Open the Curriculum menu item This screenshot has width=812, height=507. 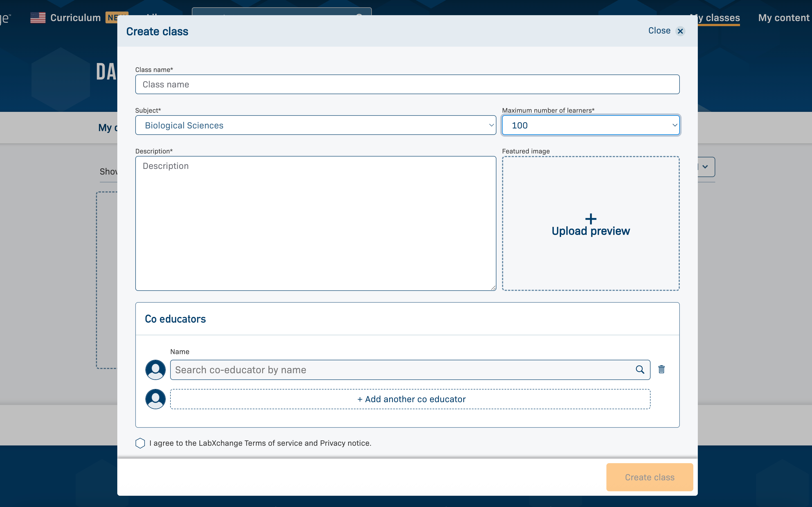[75, 18]
